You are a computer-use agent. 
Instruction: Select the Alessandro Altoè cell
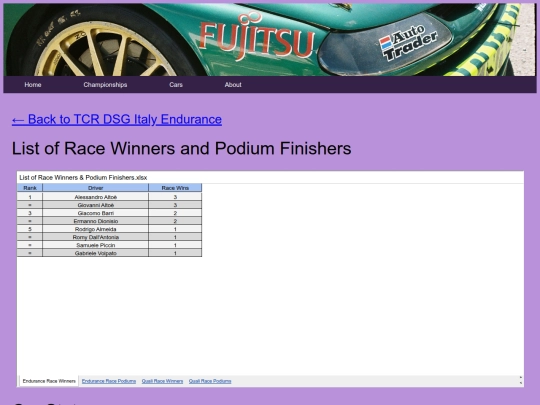coord(95,197)
